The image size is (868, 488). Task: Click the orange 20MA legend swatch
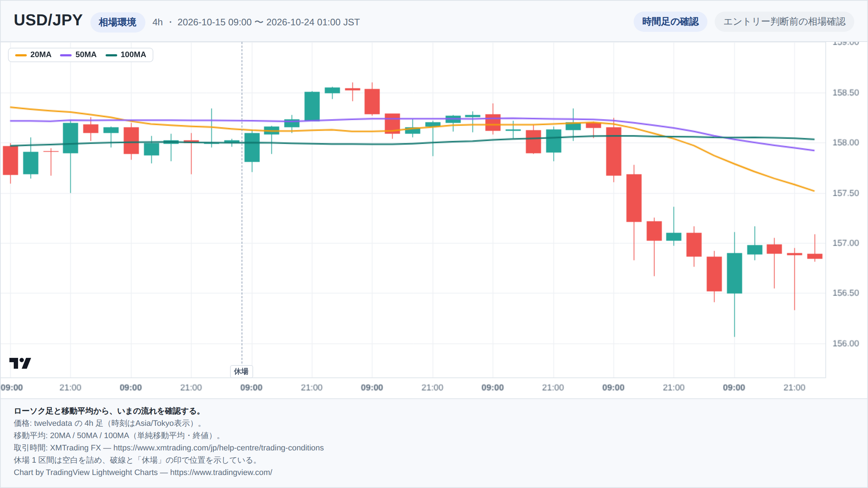[x=21, y=55]
